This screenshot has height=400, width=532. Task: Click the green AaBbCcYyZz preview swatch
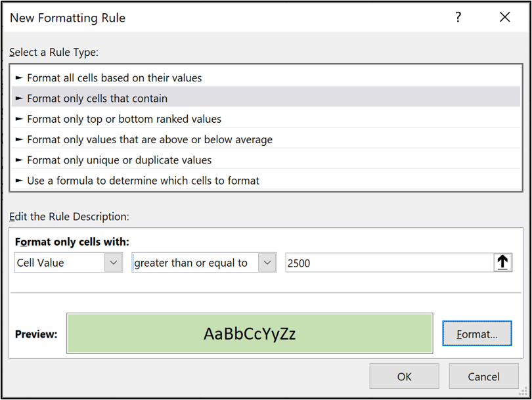[250, 333]
